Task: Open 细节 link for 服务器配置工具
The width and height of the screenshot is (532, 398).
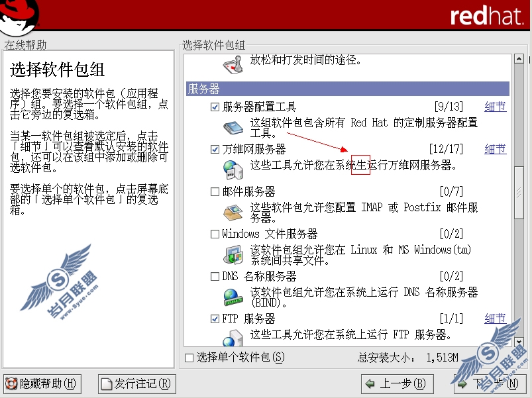Action: click(496, 107)
